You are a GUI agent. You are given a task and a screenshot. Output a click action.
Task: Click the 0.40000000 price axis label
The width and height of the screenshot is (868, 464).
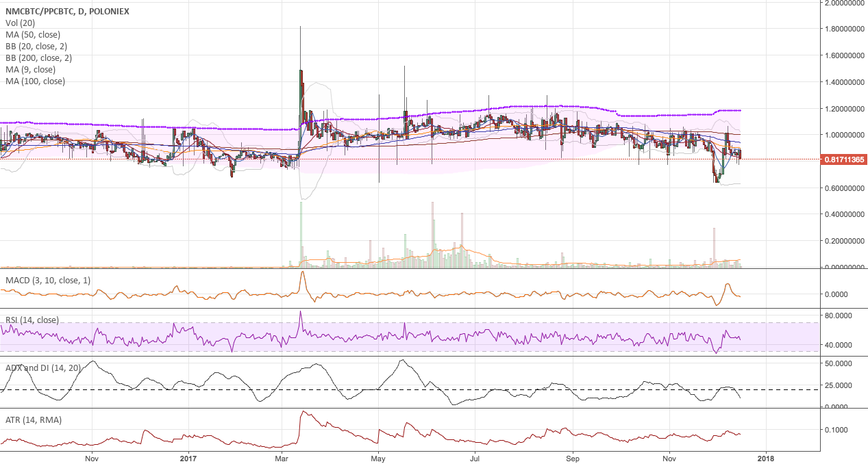coord(844,214)
